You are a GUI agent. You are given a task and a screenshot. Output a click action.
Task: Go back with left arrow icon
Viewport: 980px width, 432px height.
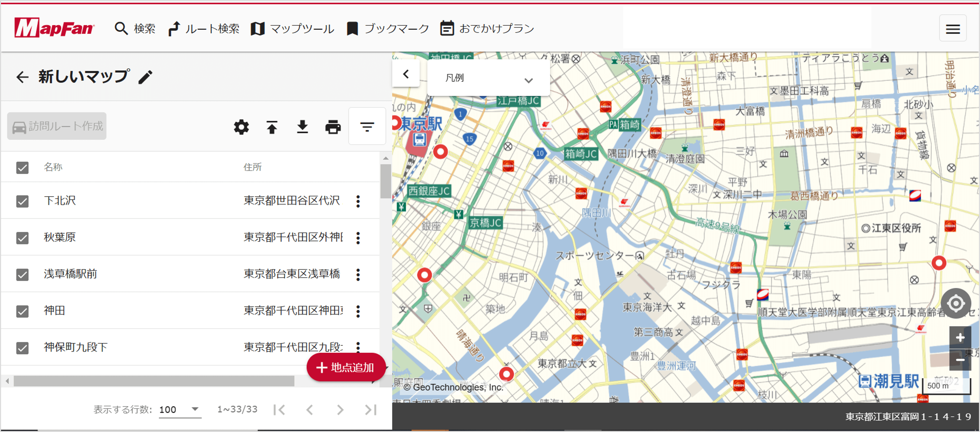22,77
